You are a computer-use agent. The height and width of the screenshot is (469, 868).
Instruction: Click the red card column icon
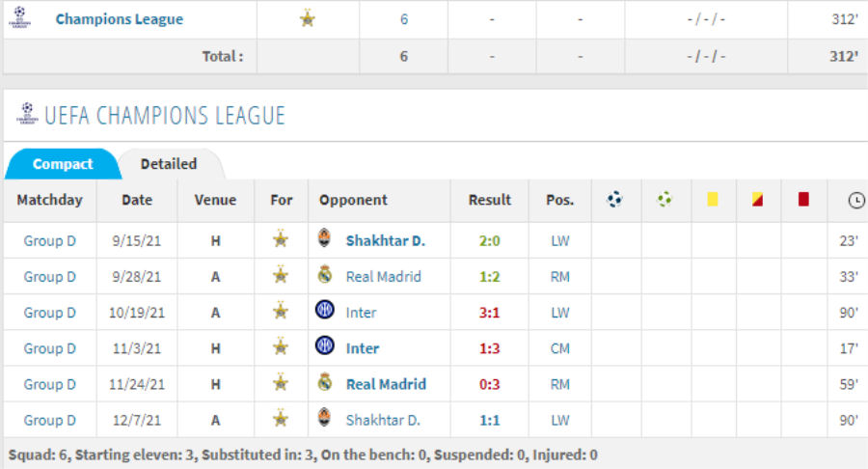[x=803, y=200]
